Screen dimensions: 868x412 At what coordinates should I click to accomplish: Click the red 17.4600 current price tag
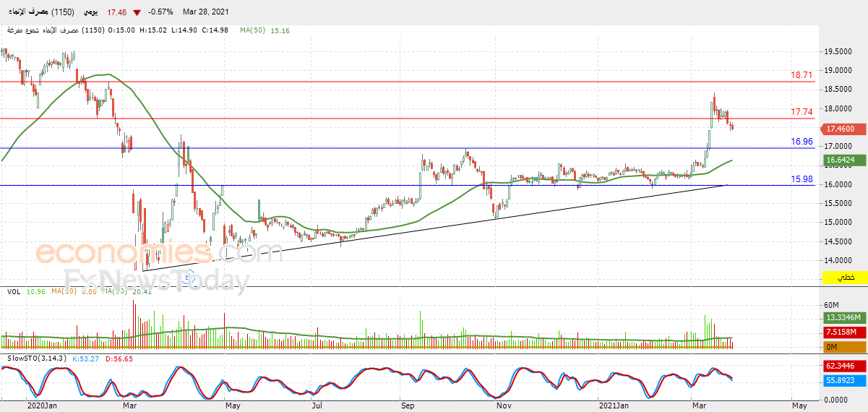click(x=845, y=129)
